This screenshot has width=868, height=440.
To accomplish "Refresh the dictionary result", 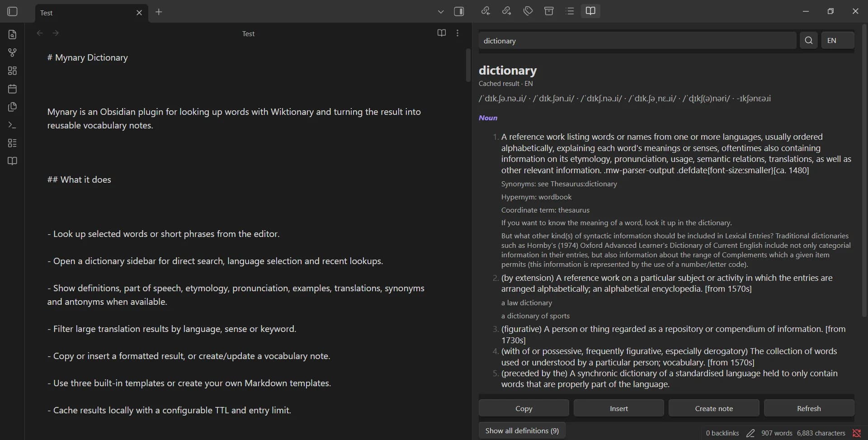I will click(x=809, y=408).
